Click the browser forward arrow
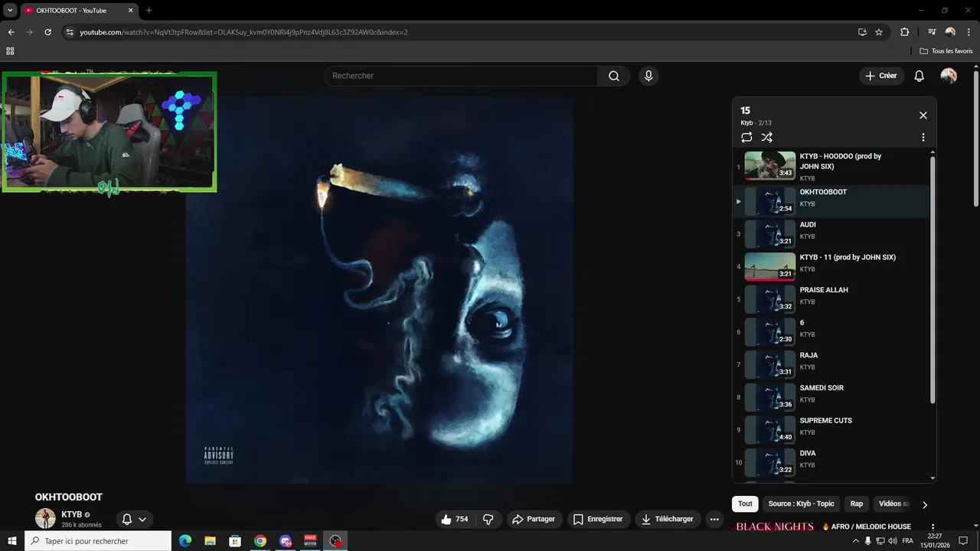The width and height of the screenshot is (980, 551). tap(29, 32)
